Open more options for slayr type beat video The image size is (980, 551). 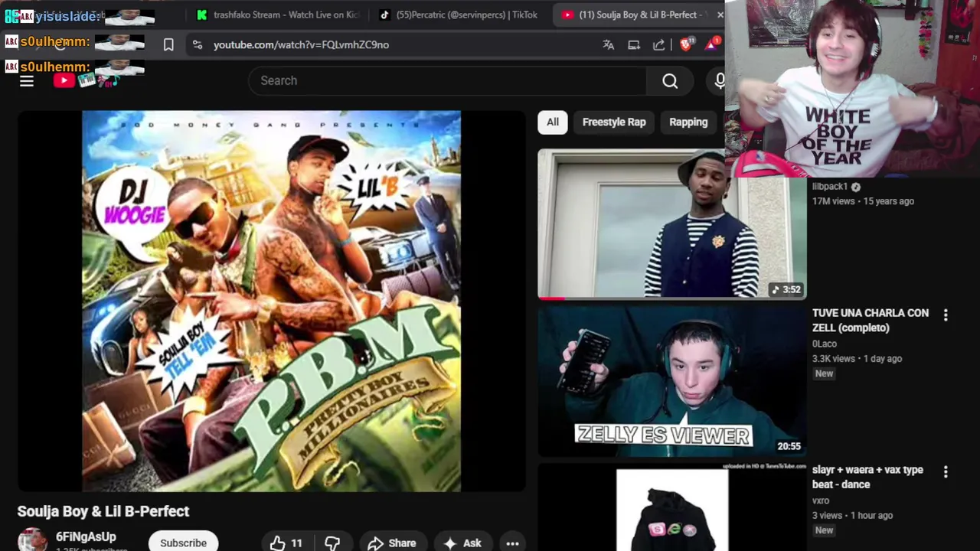click(946, 472)
